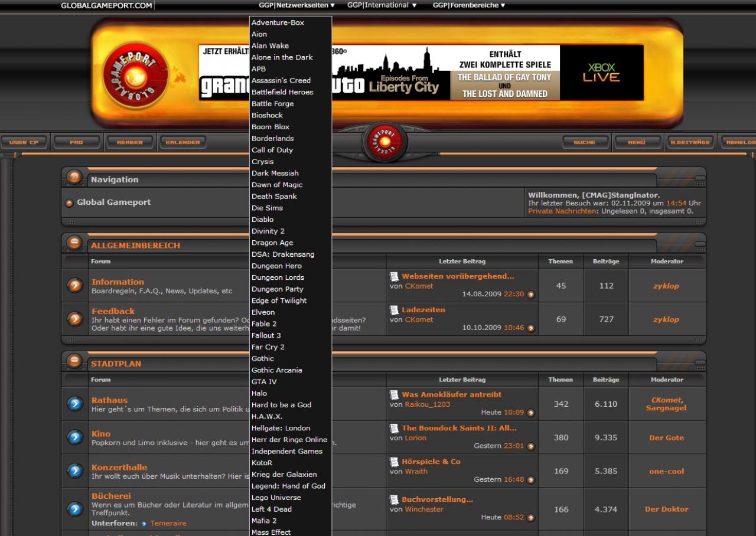Open Private Nachrichten link

[562, 211]
